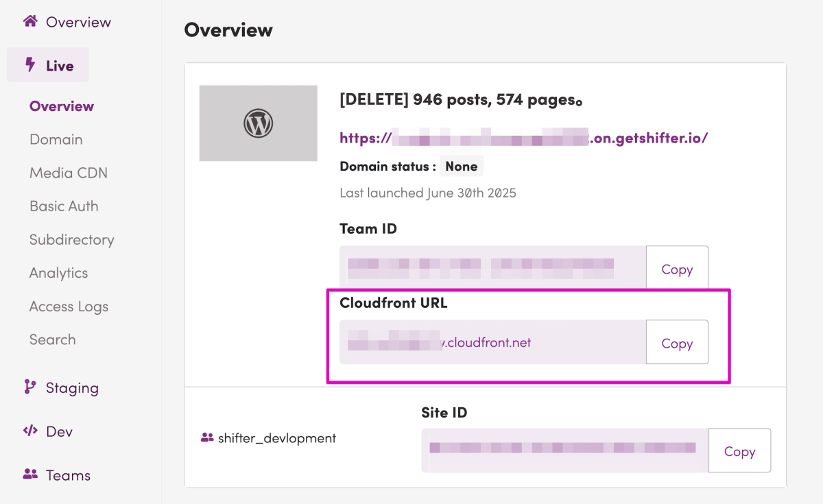View Access Logs from the sidebar

tap(69, 307)
